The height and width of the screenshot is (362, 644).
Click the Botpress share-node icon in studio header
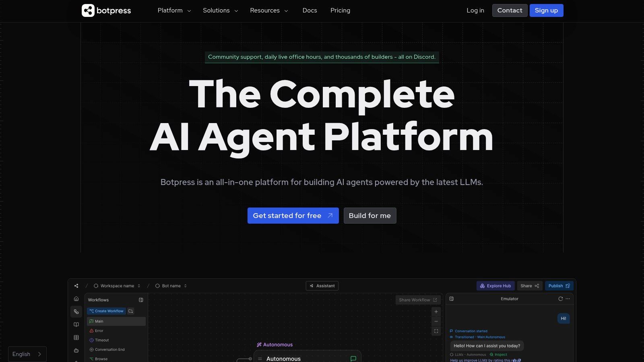click(76, 286)
